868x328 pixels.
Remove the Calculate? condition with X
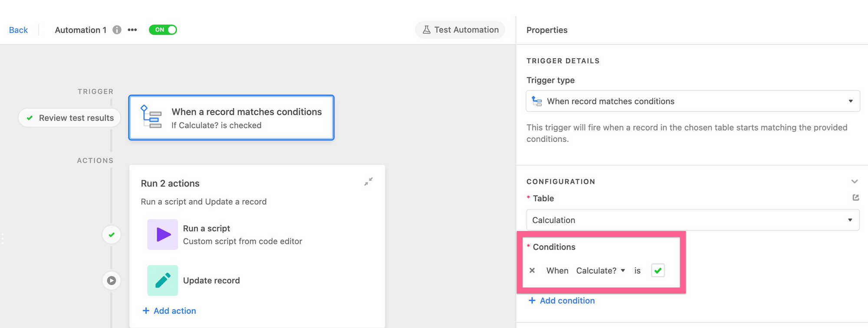pyautogui.click(x=532, y=270)
